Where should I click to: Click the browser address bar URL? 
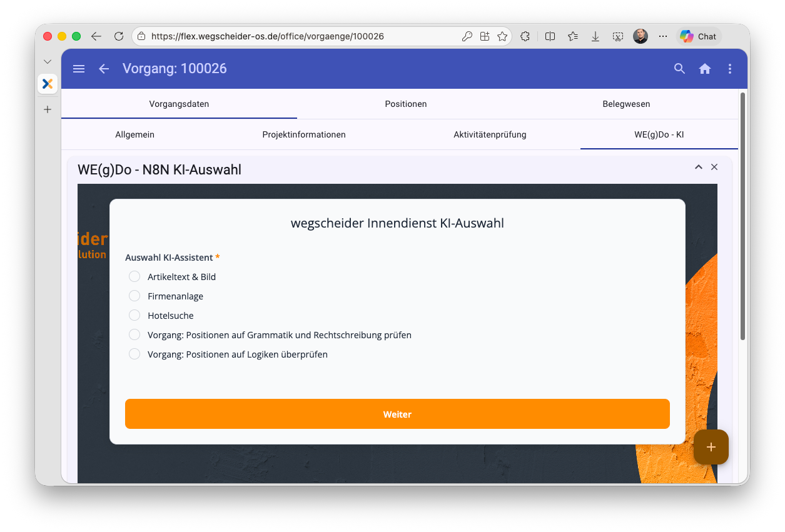[x=268, y=36]
